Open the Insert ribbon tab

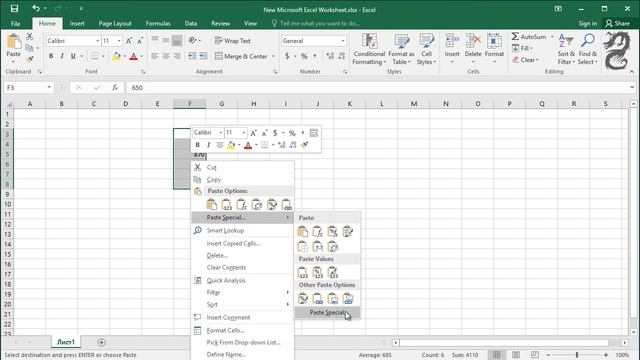(x=77, y=23)
